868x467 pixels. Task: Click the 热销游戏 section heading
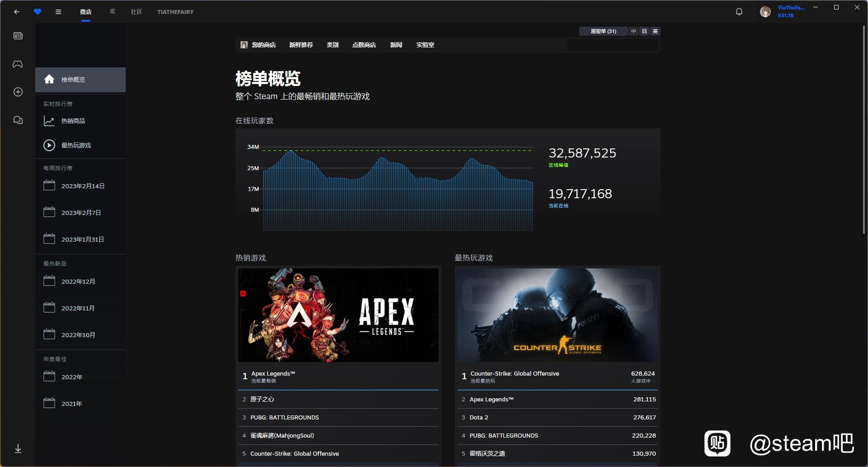click(x=250, y=258)
